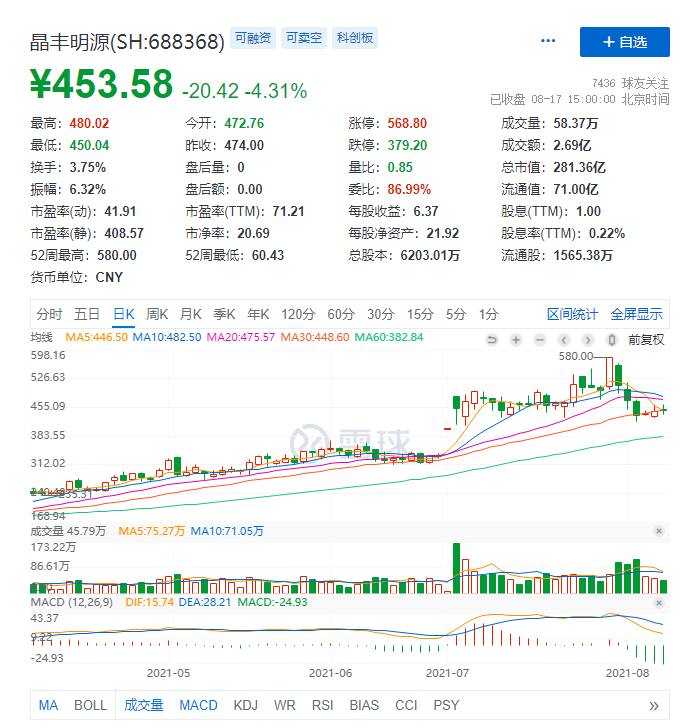Pan the chart left with the arrow
This screenshot has height=728, width=698.
pos(564,340)
